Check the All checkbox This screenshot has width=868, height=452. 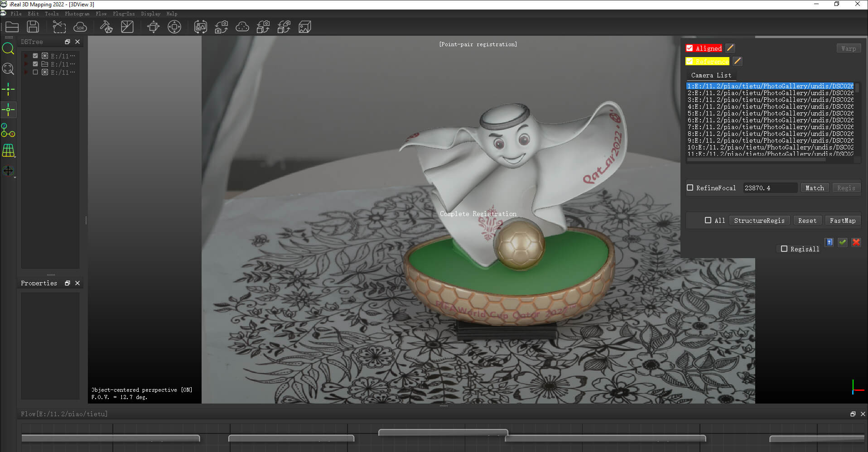(708, 220)
